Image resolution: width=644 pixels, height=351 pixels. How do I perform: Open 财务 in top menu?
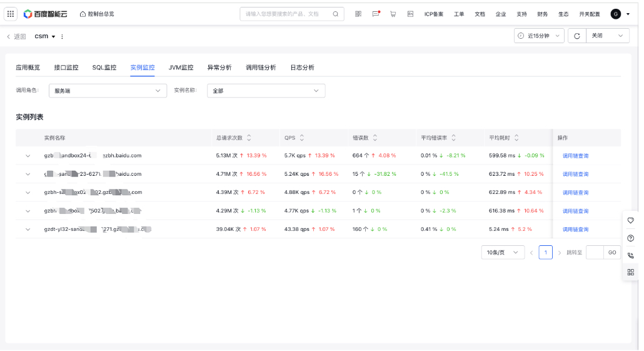543,14
